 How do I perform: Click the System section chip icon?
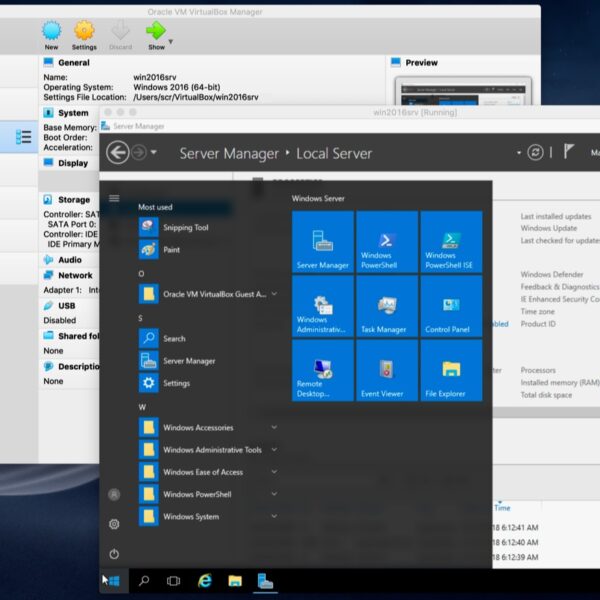(x=48, y=112)
